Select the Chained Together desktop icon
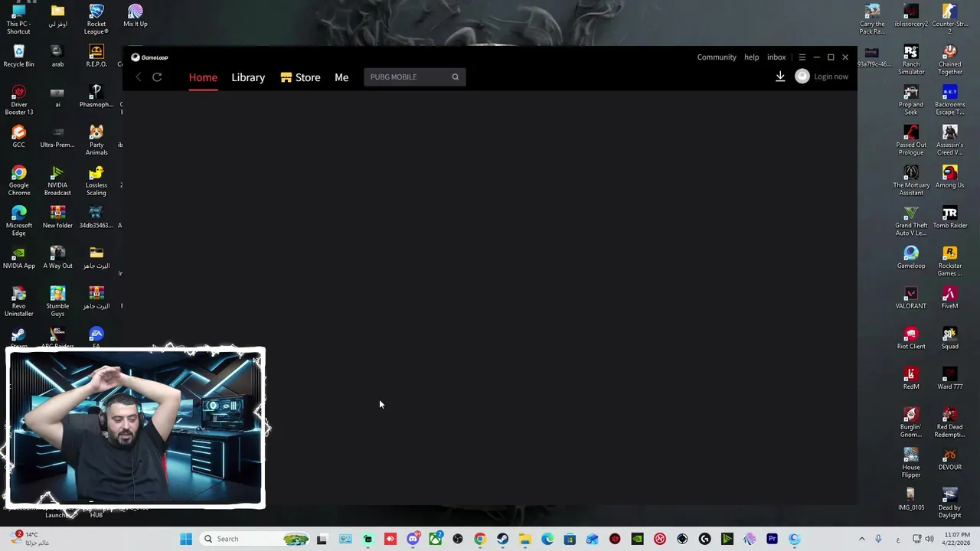The image size is (980, 551). [x=950, y=60]
